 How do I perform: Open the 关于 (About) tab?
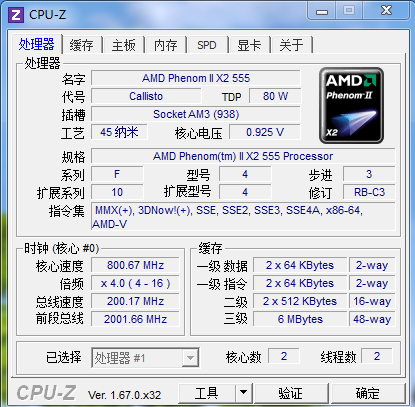[x=291, y=45]
